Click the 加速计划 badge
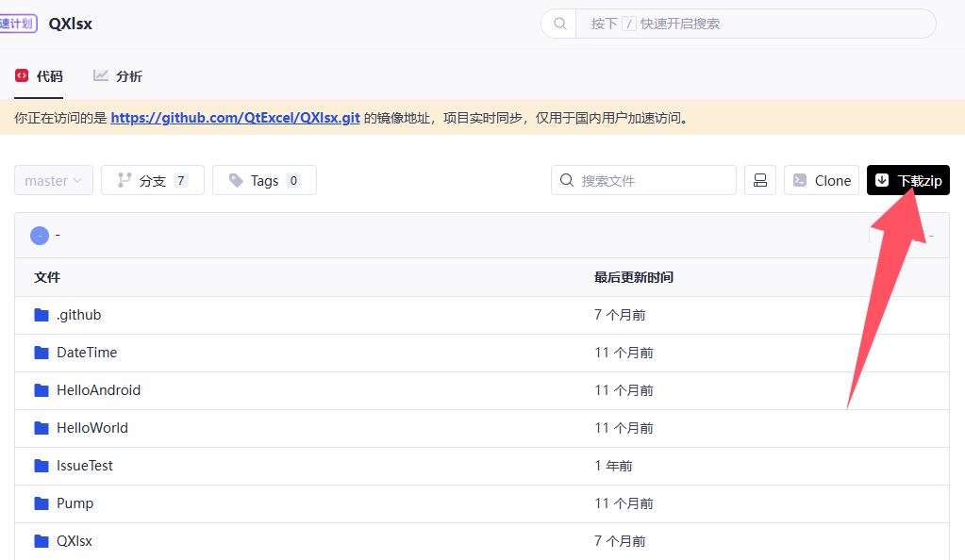 pyautogui.click(x=17, y=24)
